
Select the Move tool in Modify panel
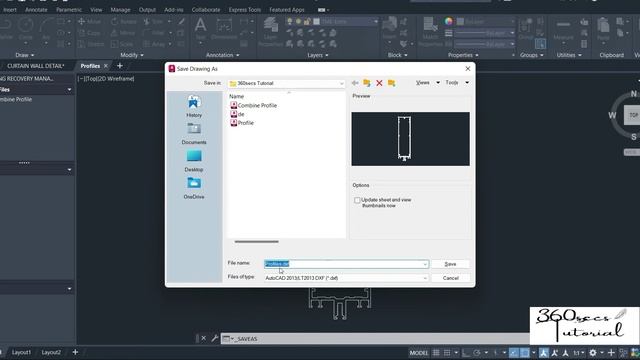(89, 21)
